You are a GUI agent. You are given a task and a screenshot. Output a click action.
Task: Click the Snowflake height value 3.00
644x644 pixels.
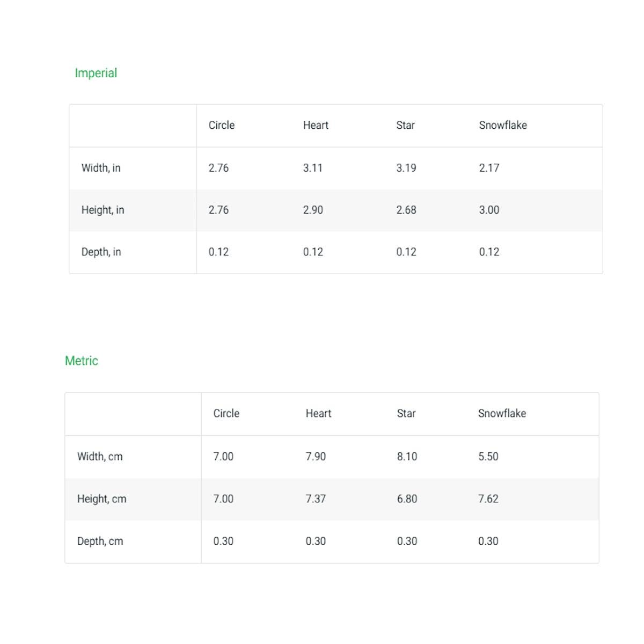point(489,210)
